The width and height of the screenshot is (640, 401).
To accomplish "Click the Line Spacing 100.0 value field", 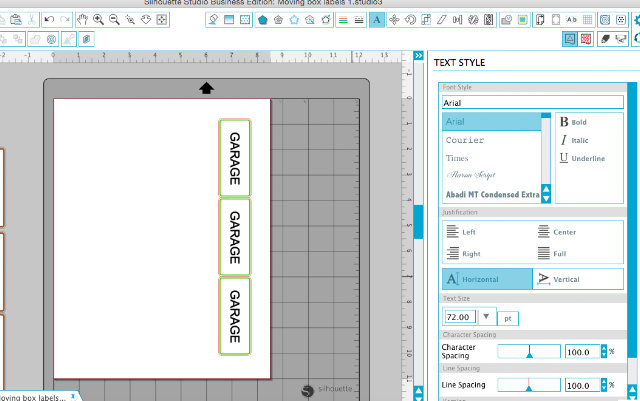I will click(x=582, y=385).
